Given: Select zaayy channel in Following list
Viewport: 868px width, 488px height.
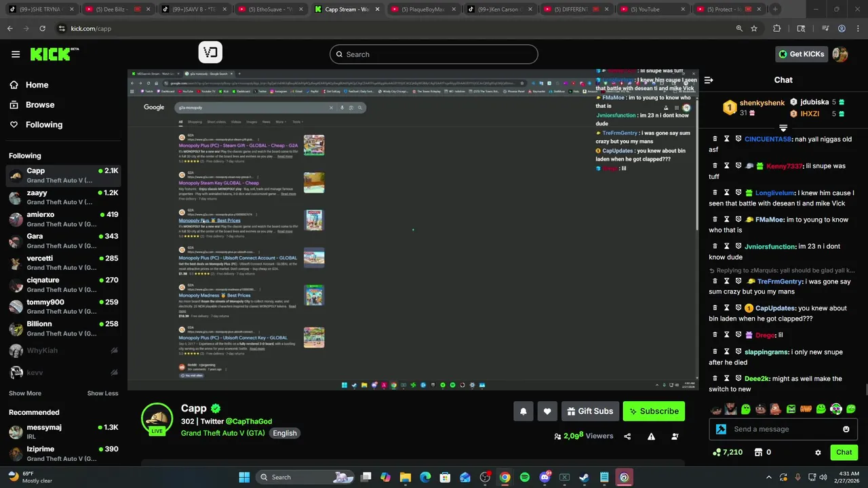Looking at the screenshot, I should (x=64, y=197).
